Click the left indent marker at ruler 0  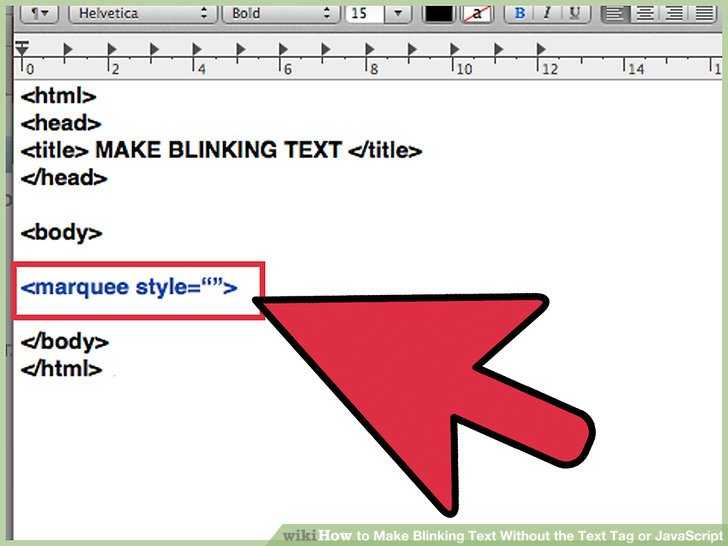22,48
